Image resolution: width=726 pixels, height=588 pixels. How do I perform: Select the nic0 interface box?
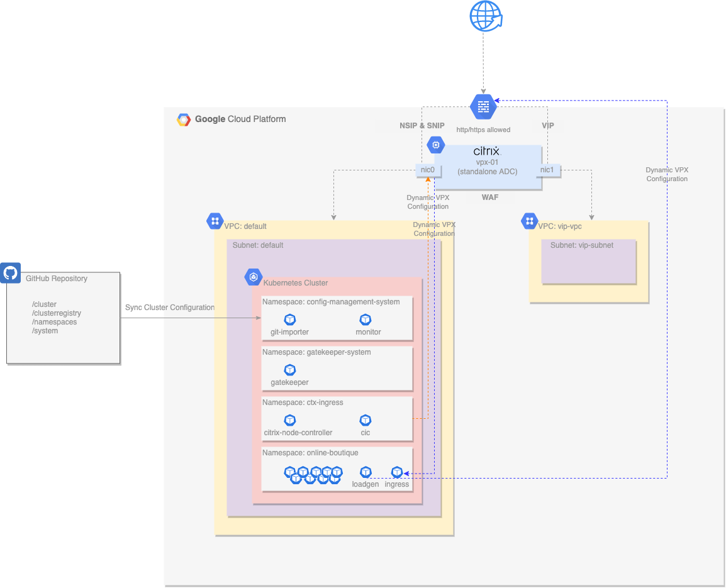(428, 170)
